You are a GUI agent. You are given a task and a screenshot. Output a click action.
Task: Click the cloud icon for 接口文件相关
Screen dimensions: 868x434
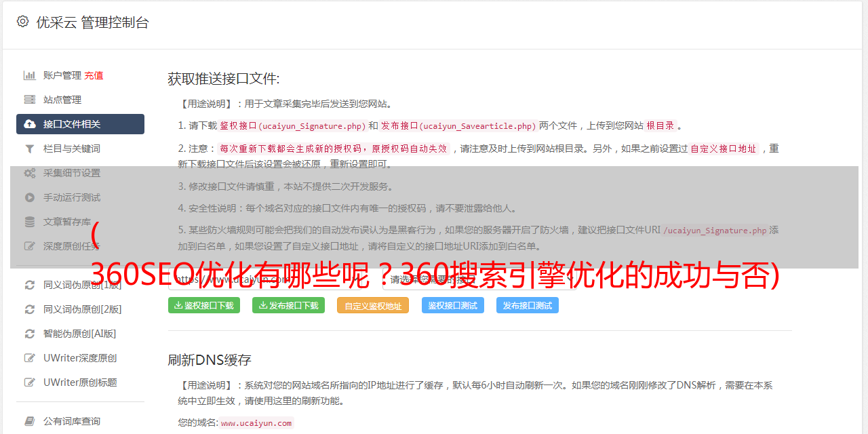pyautogui.click(x=30, y=124)
